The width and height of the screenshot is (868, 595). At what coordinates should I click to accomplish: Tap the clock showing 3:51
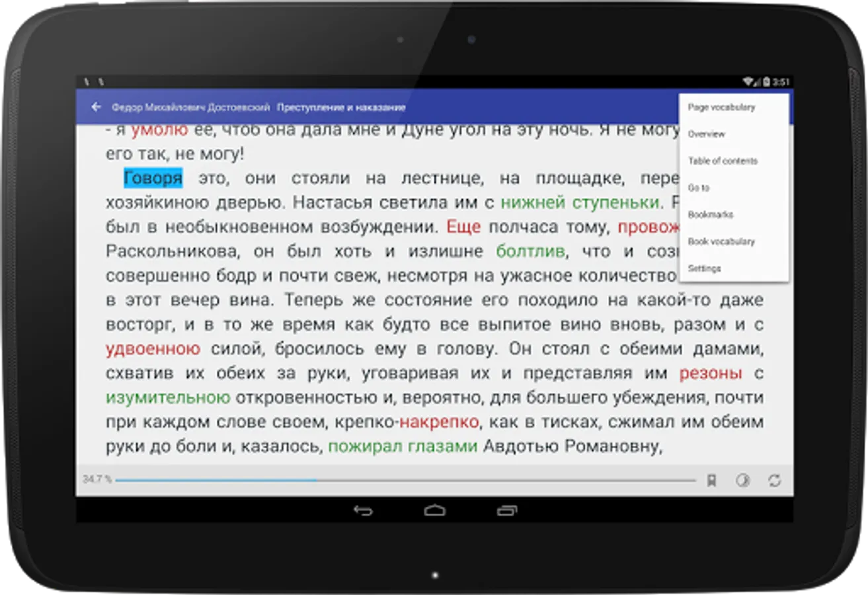pyautogui.click(x=781, y=82)
